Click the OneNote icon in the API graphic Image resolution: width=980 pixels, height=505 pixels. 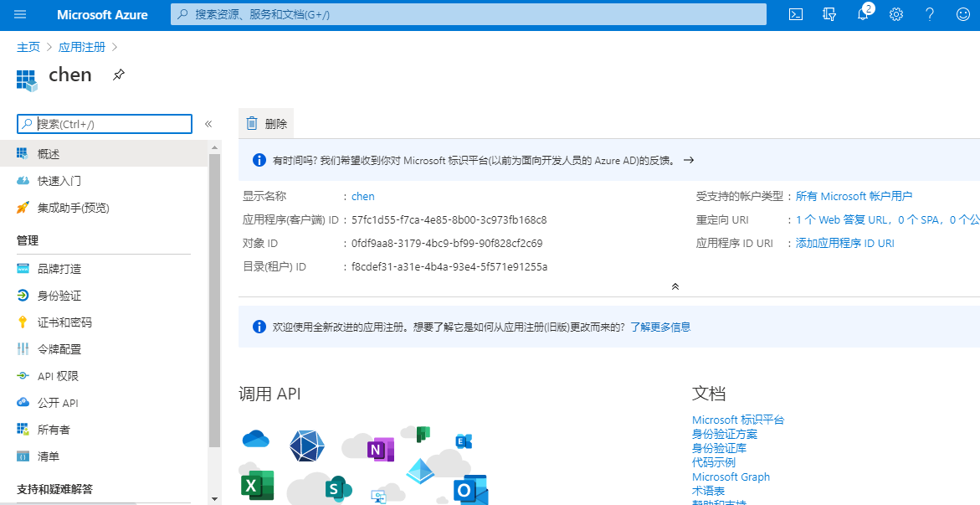(x=380, y=450)
